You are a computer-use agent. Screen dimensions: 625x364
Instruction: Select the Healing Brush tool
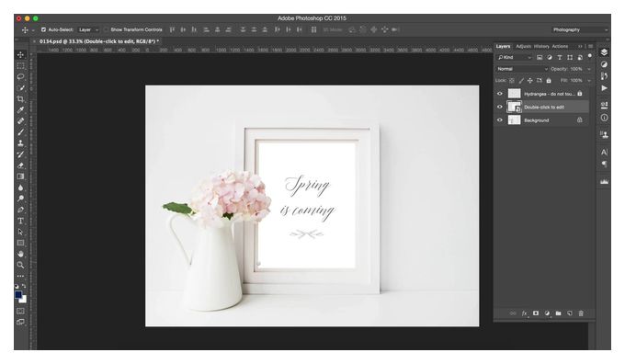[x=21, y=120]
